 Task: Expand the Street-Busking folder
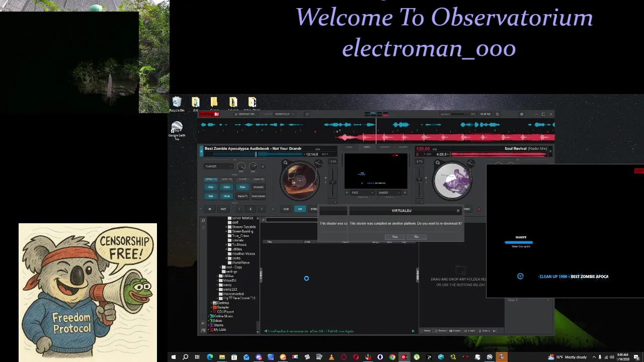pyautogui.click(x=227, y=231)
